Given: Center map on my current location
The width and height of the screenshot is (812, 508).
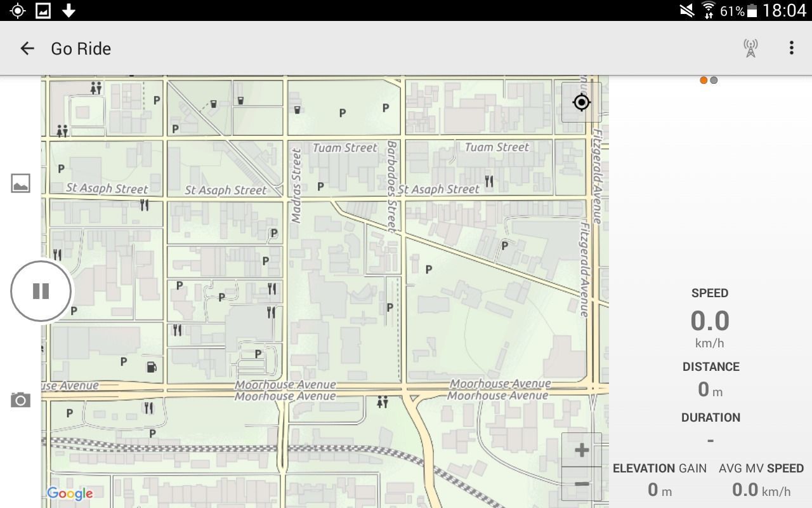Looking at the screenshot, I should [581, 102].
